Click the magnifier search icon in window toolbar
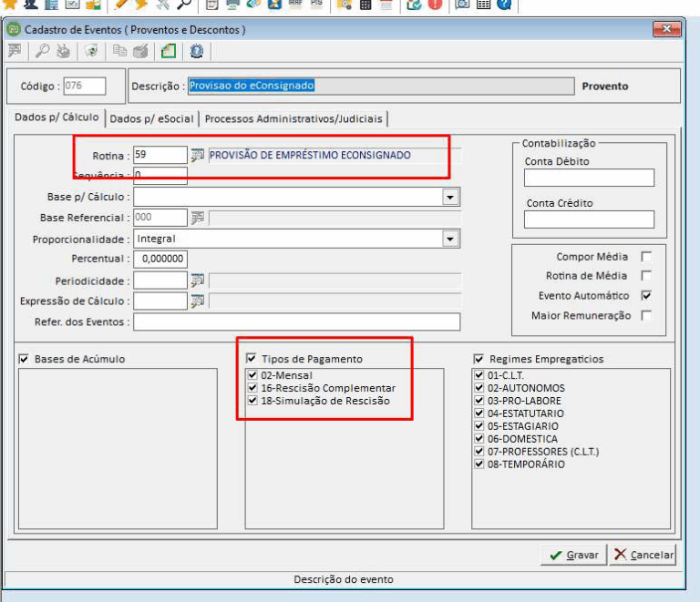Screen dimensions: 700x602 [42, 52]
